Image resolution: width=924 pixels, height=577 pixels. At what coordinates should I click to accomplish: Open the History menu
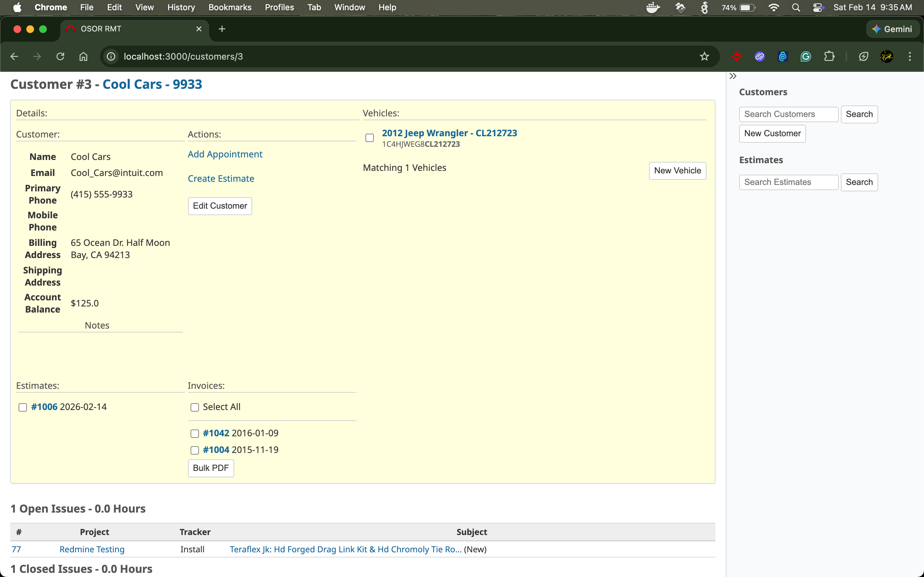tap(181, 7)
